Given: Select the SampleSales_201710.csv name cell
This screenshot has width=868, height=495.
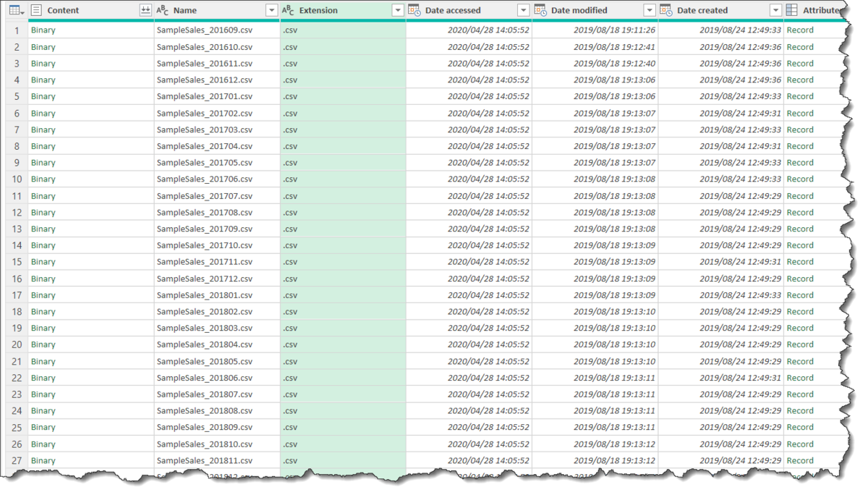Looking at the screenshot, I should (x=217, y=245).
